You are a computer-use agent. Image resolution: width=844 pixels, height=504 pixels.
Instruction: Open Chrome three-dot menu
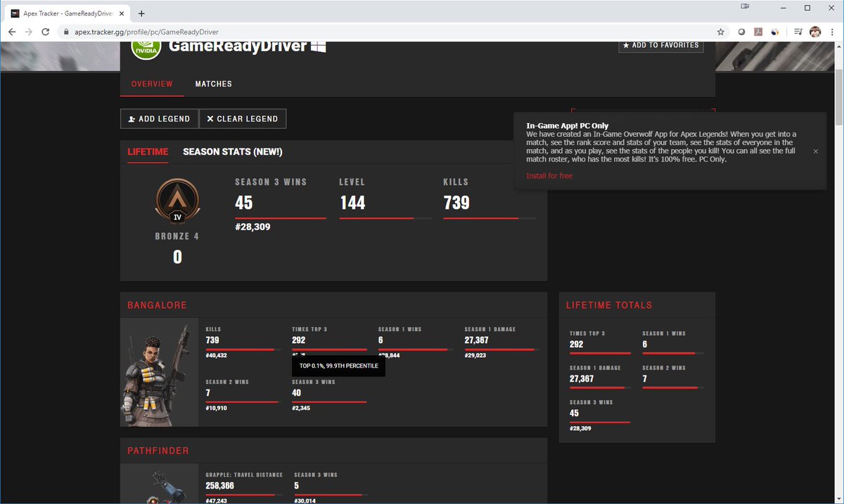pos(832,32)
